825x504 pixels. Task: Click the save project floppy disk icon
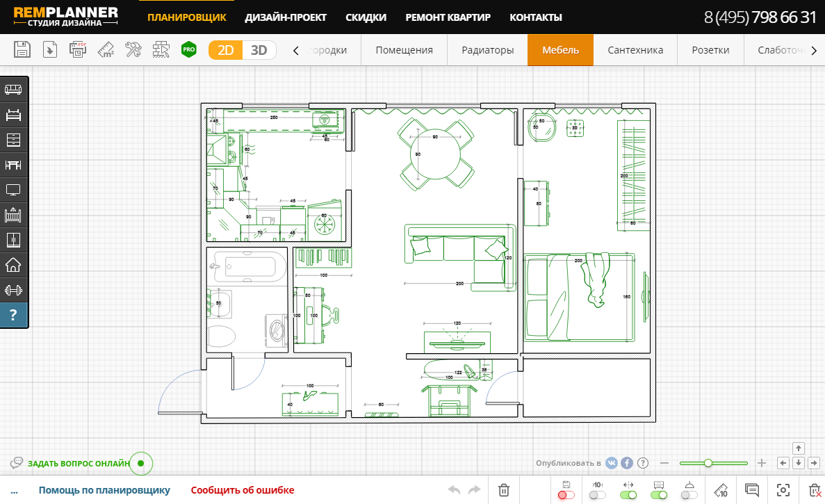[22, 50]
